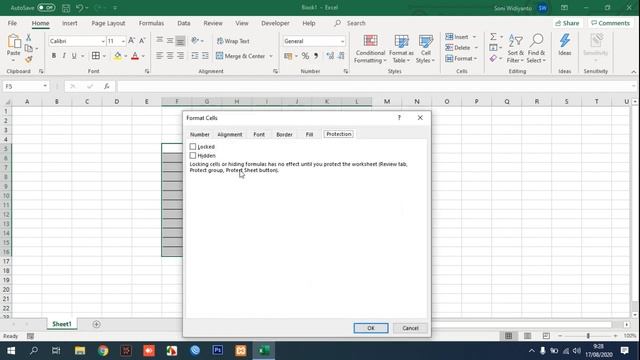The image size is (640, 360).
Task: Open the number format General dropdown
Action: [x=342, y=41]
